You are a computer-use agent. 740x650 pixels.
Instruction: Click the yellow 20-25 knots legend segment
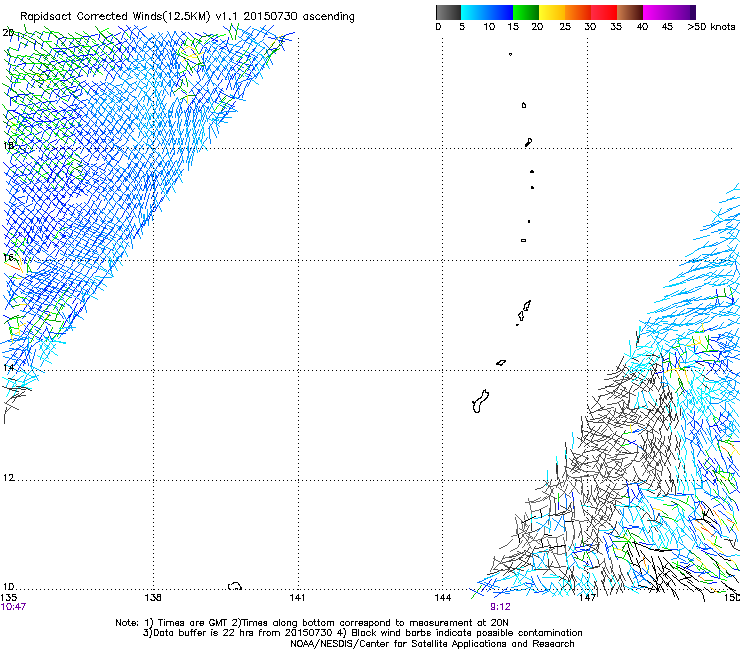click(552, 12)
